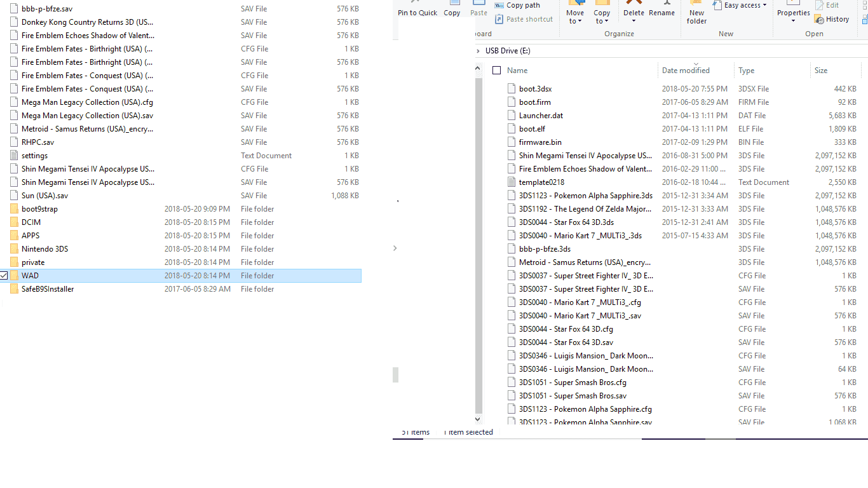
Task: Open the Easy access dropdown
Action: coord(746,6)
